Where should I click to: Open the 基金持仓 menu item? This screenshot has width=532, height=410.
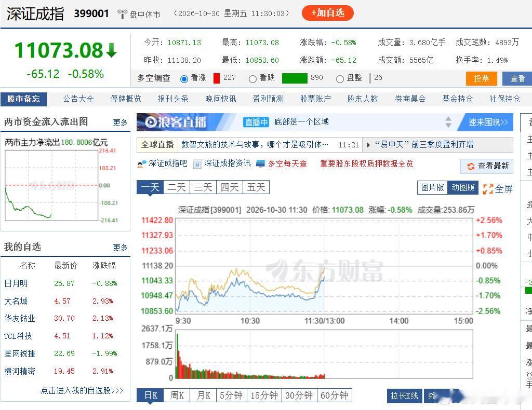click(x=457, y=99)
